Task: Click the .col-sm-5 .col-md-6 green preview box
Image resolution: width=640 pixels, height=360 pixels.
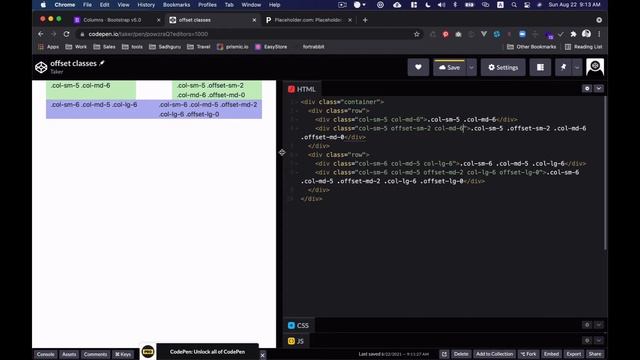Action: 91,90
